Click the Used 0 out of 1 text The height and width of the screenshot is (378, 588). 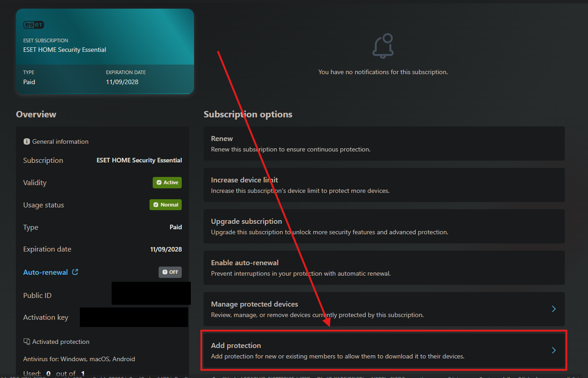[x=54, y=373]
